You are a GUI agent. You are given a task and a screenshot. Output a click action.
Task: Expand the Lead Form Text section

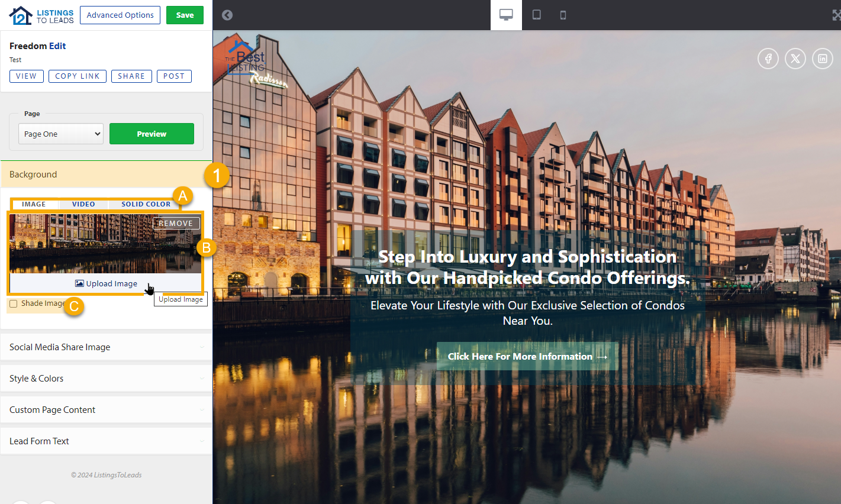(106, 441)
